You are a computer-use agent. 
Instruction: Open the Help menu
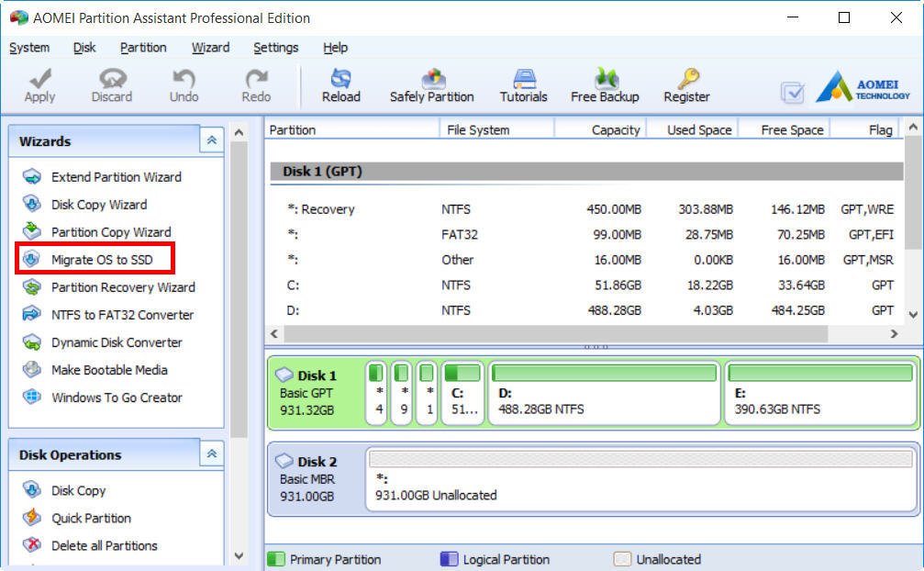pos(335,48)
